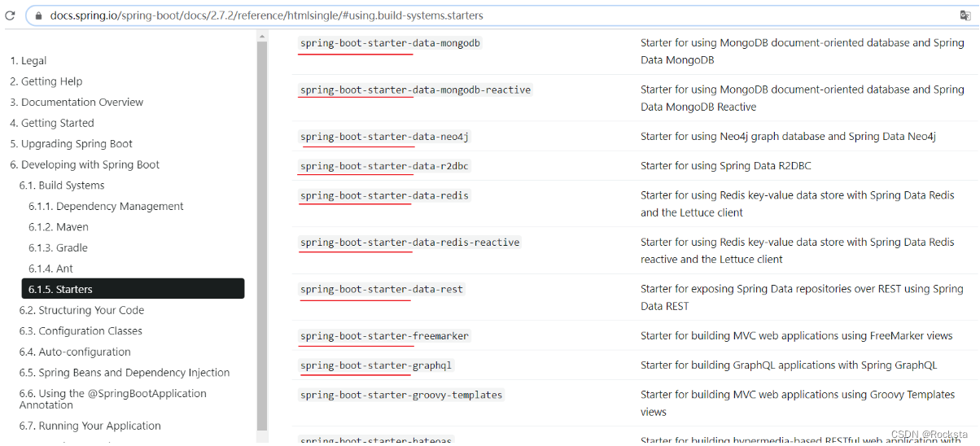Click the Spring Data MongoDB Reactive description

coord(803,98)
